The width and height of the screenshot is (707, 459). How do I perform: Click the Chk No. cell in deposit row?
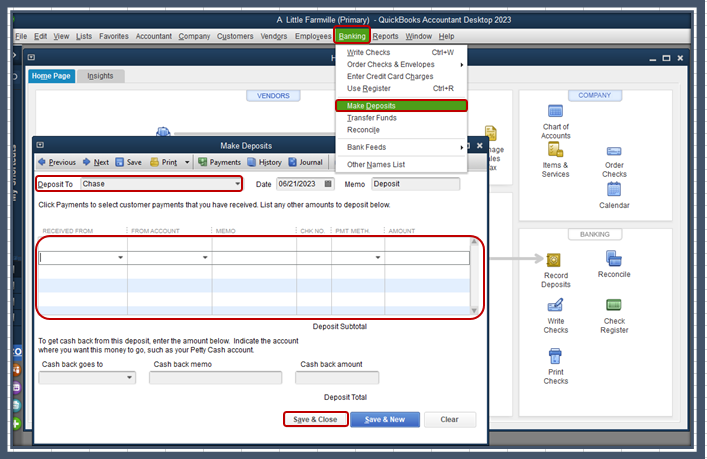314,257
